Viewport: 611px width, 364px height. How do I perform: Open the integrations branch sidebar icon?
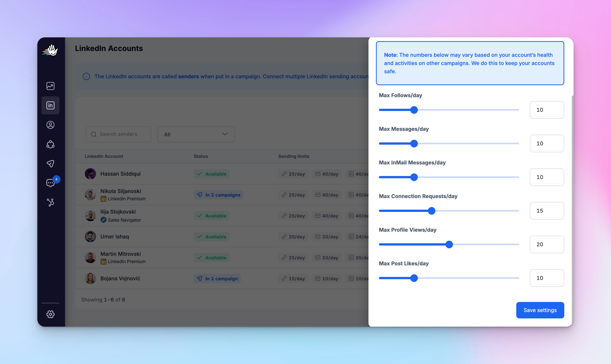click(50, 202)
